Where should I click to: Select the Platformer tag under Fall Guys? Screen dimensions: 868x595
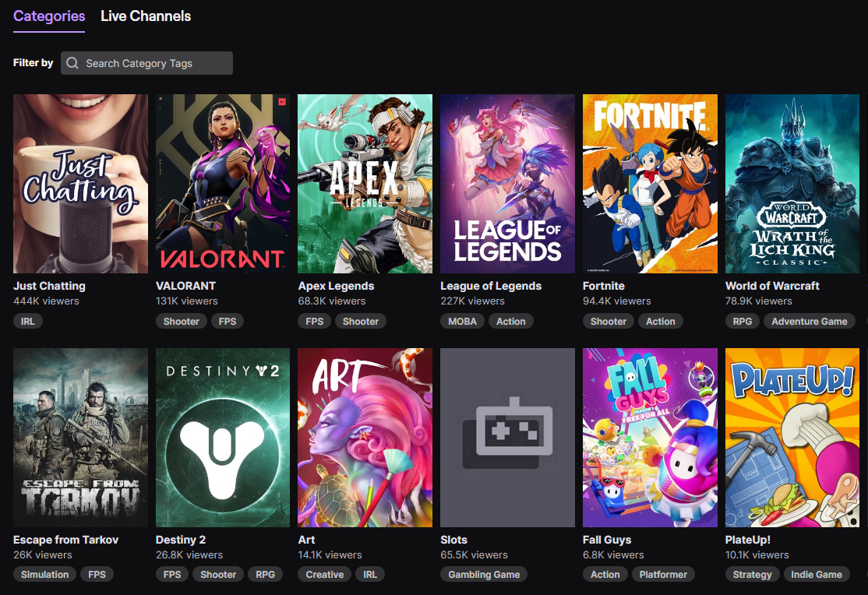(x=663, y=575)
